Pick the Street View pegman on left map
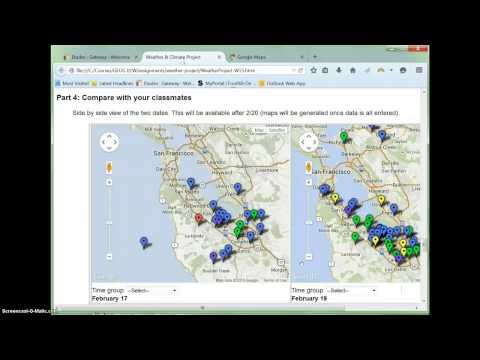Viewport: 480px width, 360px height. point(109,168)
